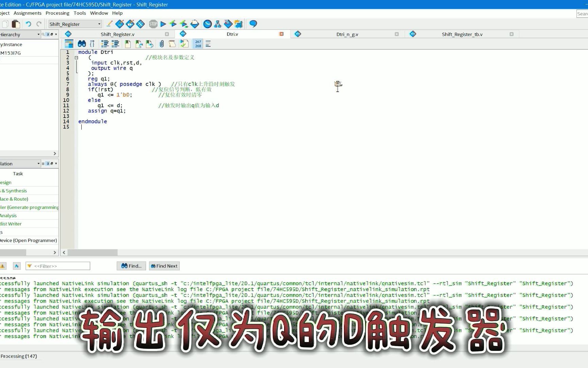Click the message Filter input field
This screenshot has width=588, height=368.
pos(58,266)
